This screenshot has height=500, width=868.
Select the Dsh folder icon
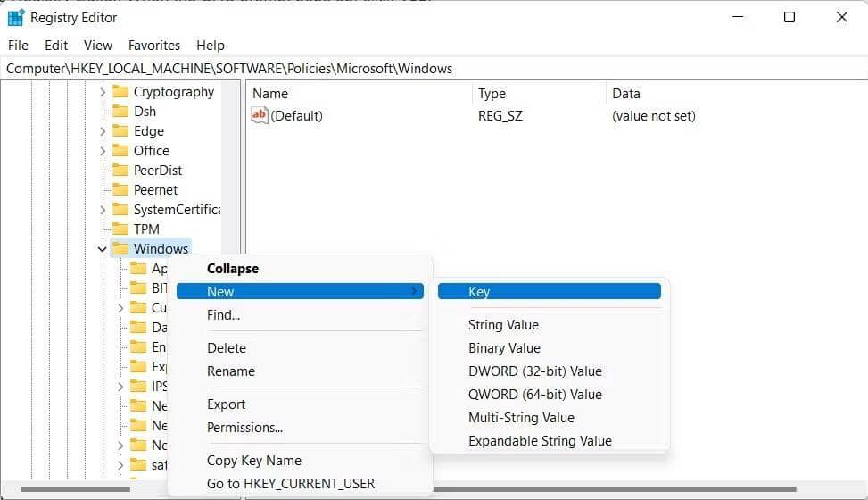coord(120,111)
